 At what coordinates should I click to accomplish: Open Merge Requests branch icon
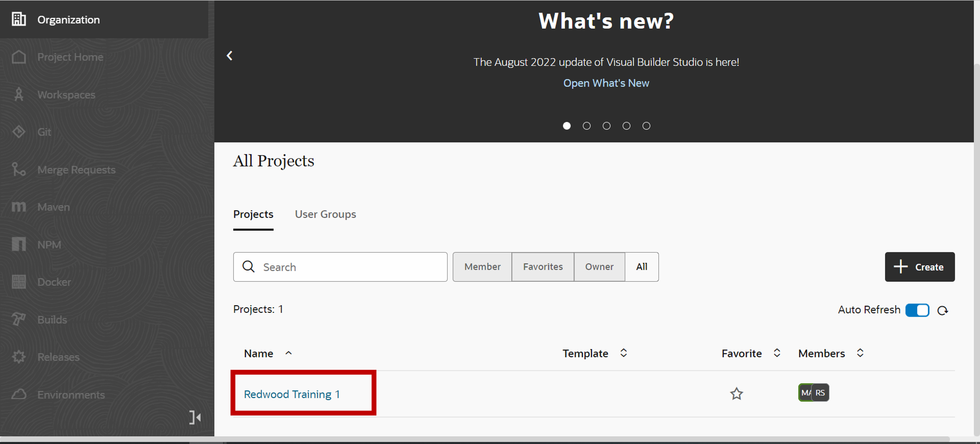tap(19, 169)
